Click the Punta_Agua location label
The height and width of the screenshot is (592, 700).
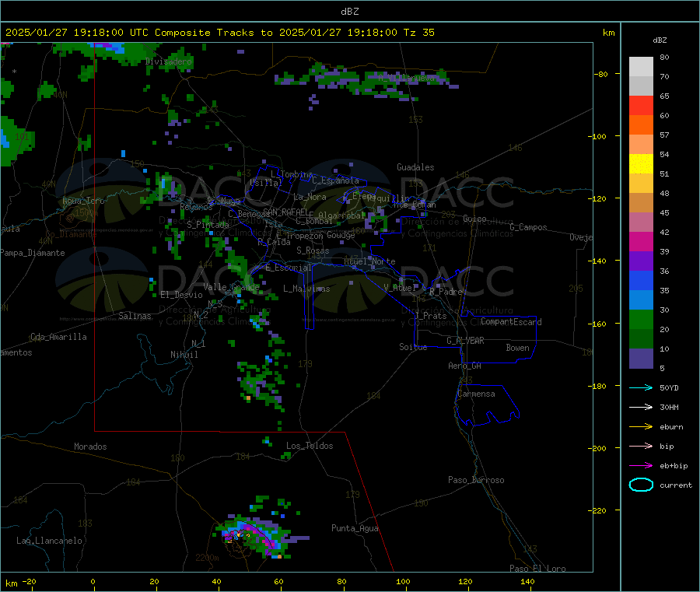[x=355, y=528]
